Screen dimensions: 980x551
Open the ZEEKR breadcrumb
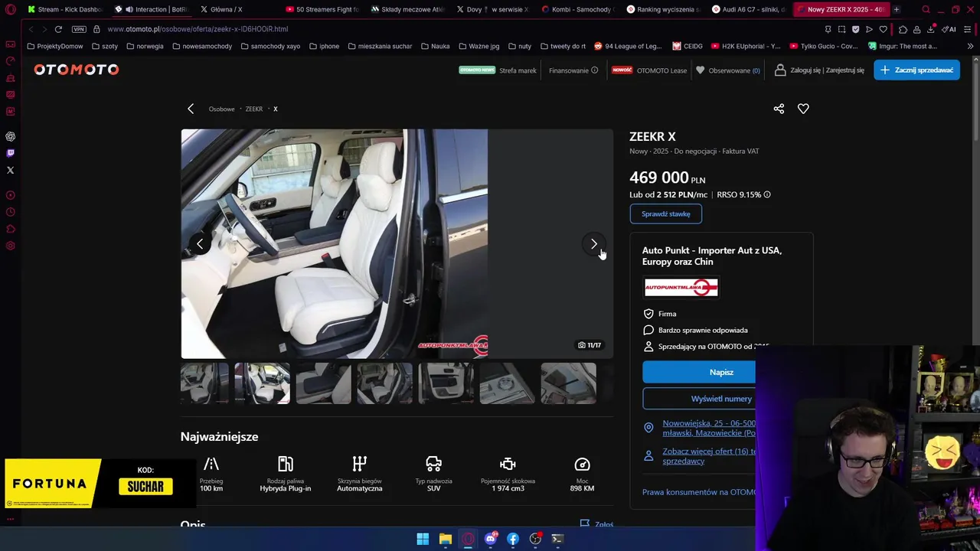click(x=254, y=109)
